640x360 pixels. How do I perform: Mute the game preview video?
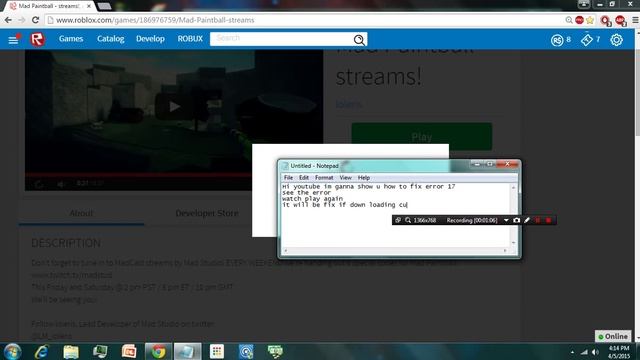coord(60,184)
